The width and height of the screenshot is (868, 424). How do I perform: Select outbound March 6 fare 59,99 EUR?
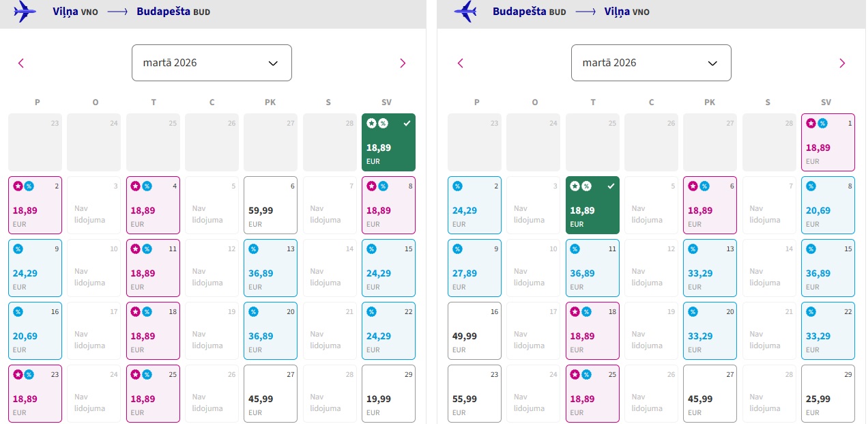coord(270,205)
